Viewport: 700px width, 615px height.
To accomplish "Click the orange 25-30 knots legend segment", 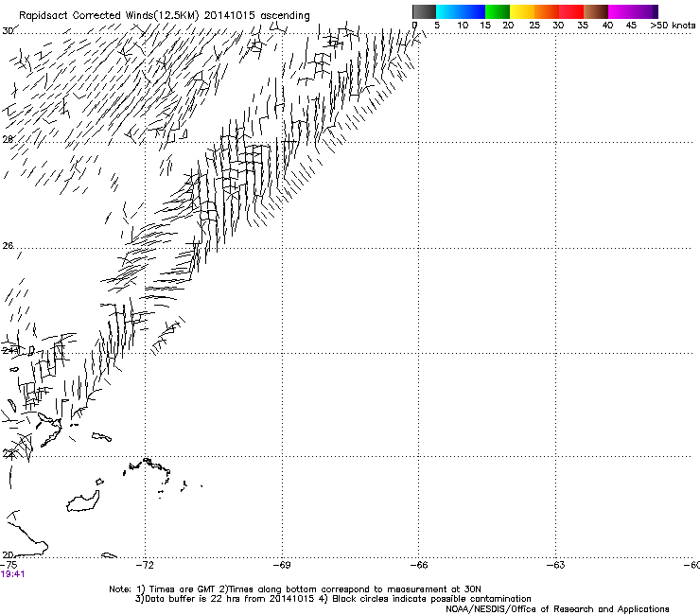I will tap(547, 11).
